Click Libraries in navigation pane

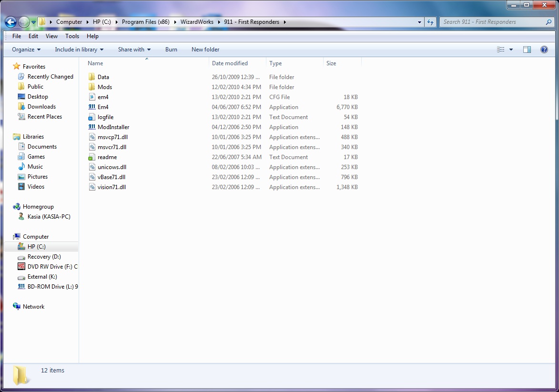pyautogui.click(x=33, y=137)
